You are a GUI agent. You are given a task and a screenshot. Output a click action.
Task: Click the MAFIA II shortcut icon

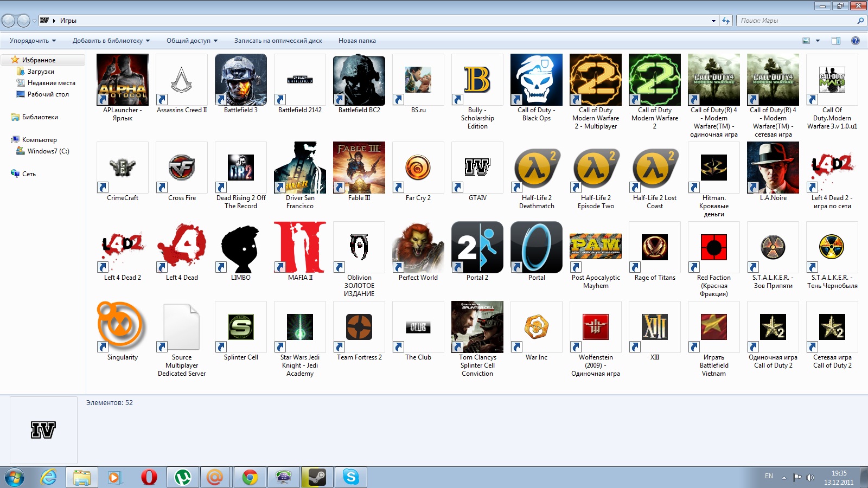(299, 247)
